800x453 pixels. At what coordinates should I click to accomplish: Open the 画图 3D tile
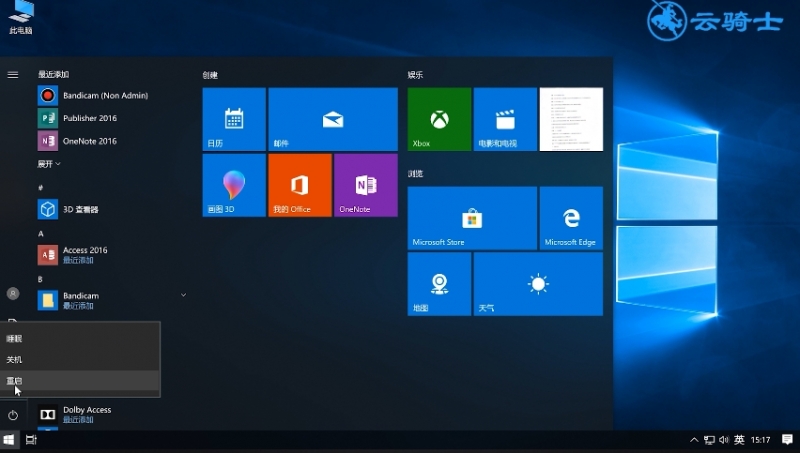point(234,185)
